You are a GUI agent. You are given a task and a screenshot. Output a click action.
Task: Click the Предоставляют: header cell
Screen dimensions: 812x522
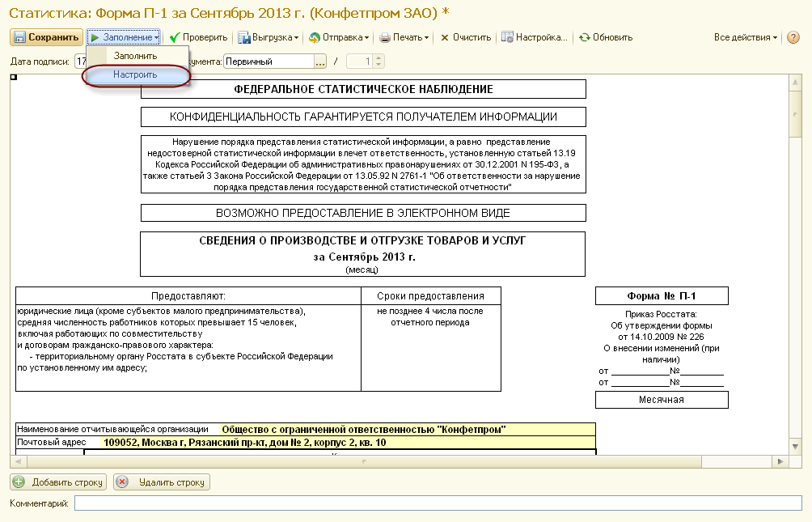coord(188,296)
